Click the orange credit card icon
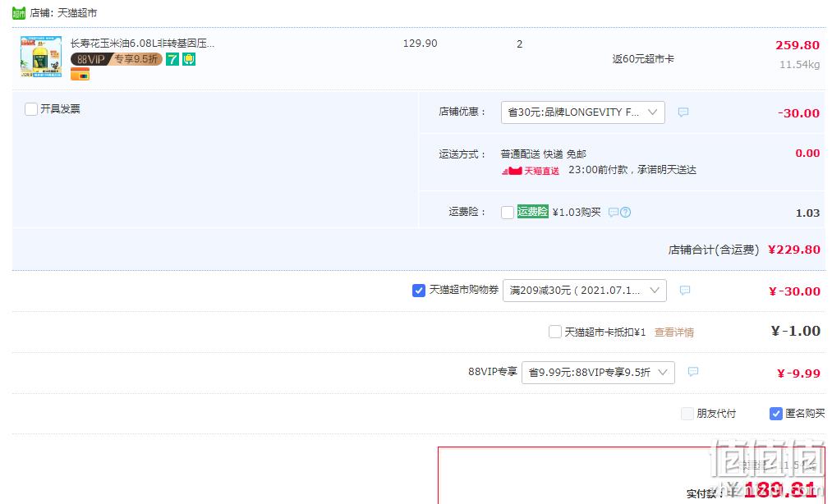Viewport: 832px width, 504px height. pyautogui.click(x=80, y=75)
